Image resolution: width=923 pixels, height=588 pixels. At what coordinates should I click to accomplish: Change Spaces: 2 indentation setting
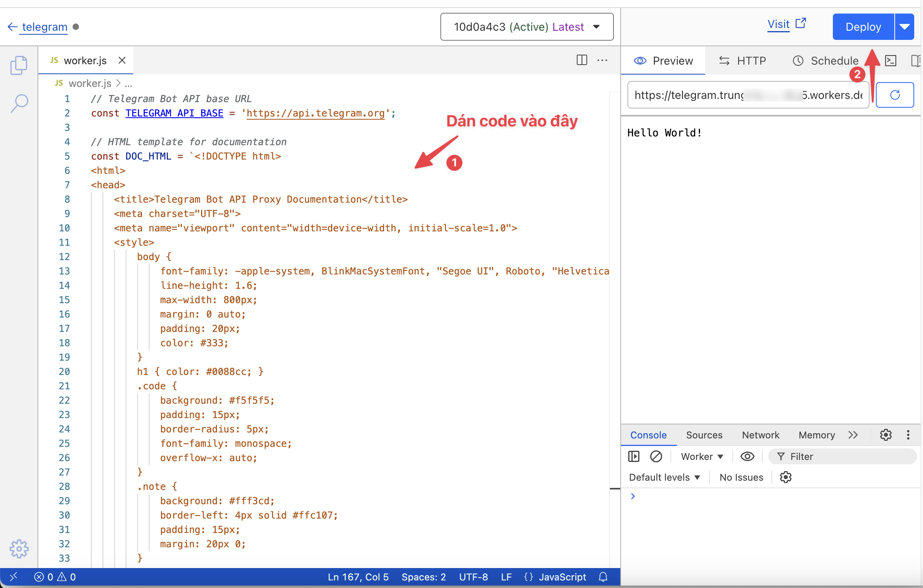(424, 577)
